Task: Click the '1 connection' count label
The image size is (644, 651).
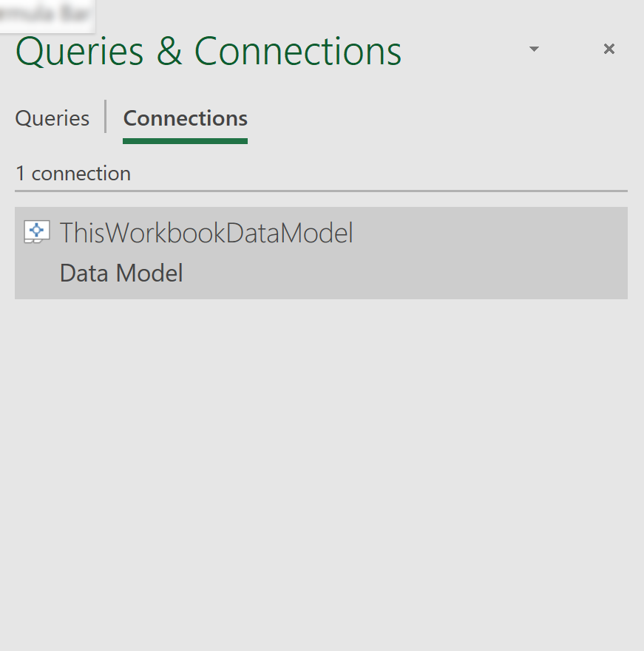Action: pyautogui.click(x=73, y=174)
